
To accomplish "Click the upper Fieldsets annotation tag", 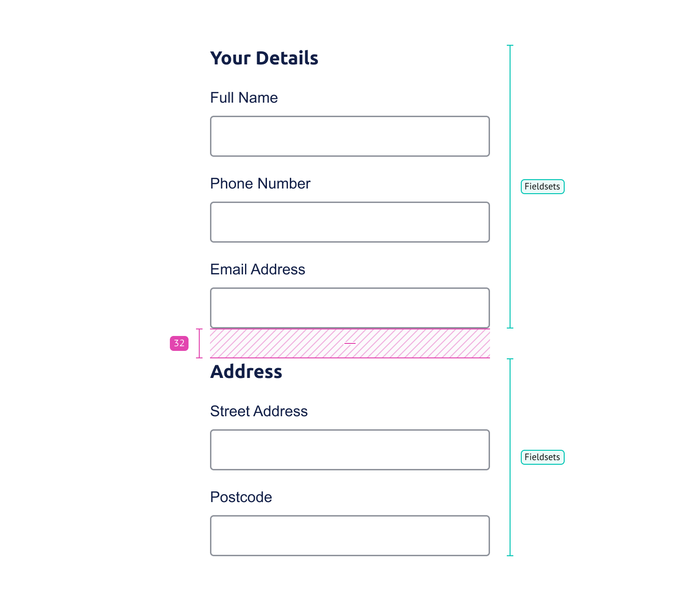I will pyautogui.click(x=542, y=187).
